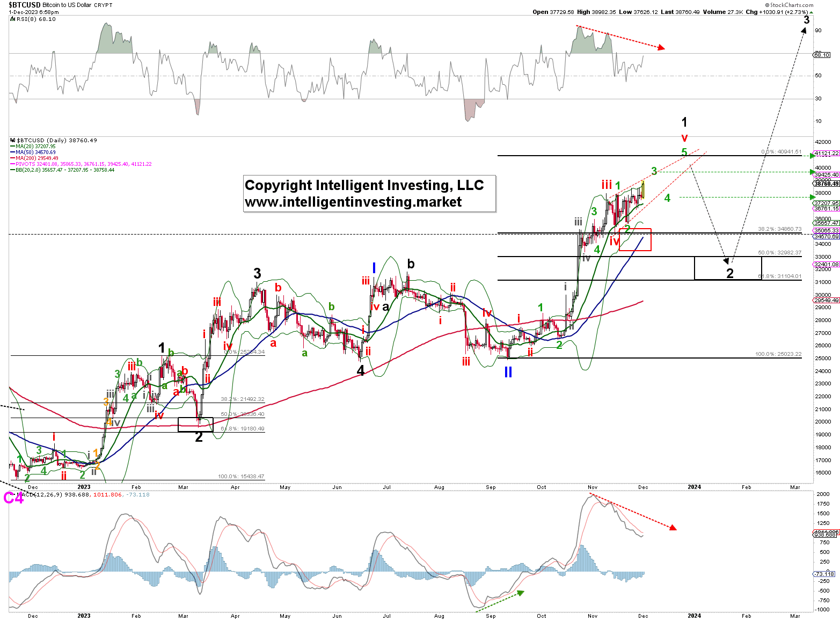Screen dimensions: 840x621
Task: Click the black wave 3 label at the projection arrow tip
Action: (806, 20)
